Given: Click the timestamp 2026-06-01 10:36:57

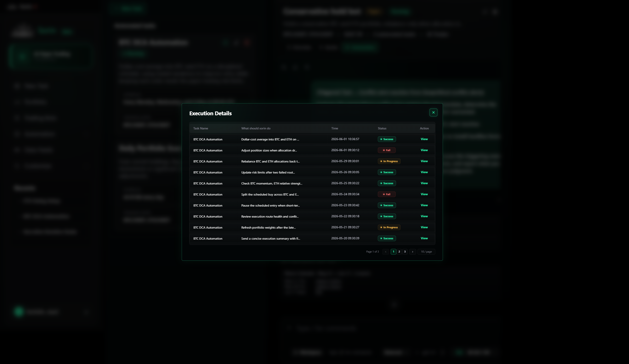Looking at the screenshot, I should [345, 139].
